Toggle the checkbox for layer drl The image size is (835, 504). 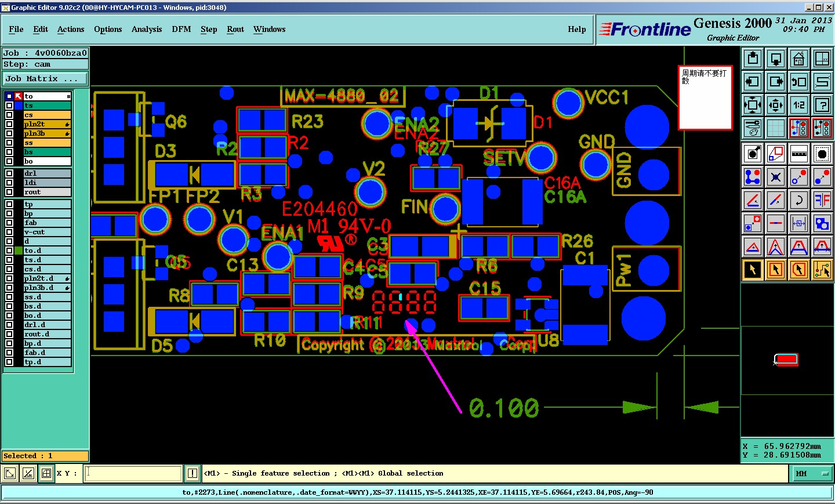[9, 173]
